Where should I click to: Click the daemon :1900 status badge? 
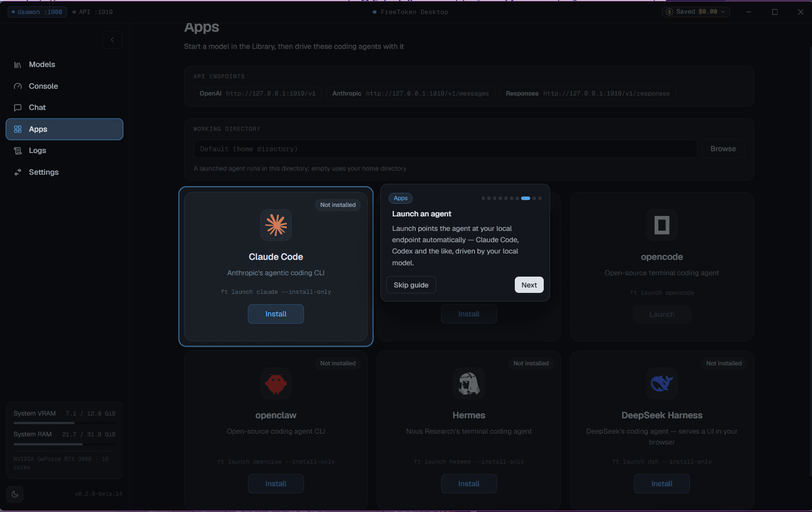(38, 12)
